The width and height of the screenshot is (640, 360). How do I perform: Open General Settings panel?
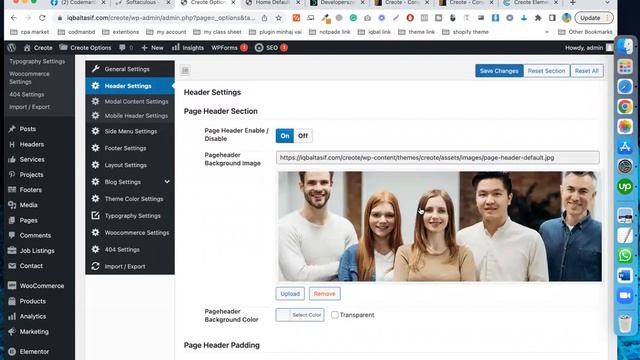tap(130, 69)
